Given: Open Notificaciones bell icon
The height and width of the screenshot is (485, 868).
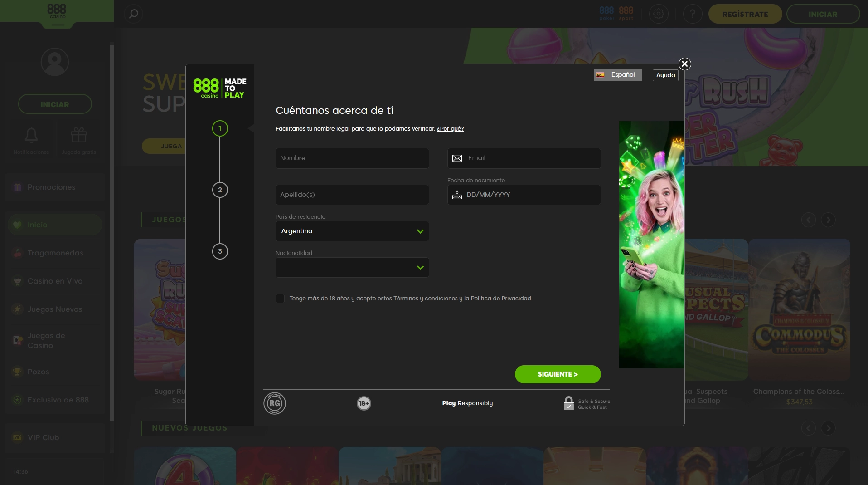Looking at the screenshot, I should click(31, 136).
